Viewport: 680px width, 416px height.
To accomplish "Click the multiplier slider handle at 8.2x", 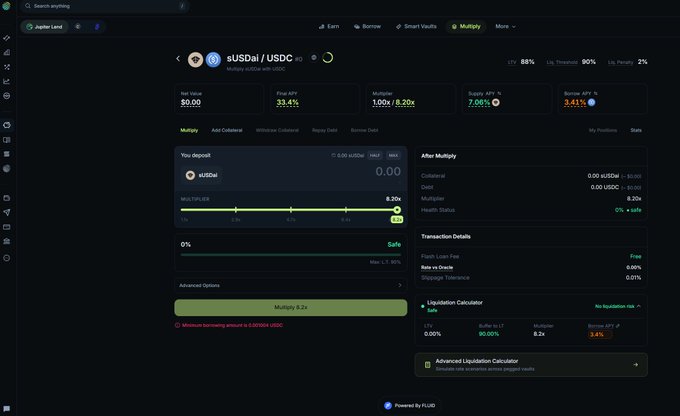I will [x=397, y=210].
